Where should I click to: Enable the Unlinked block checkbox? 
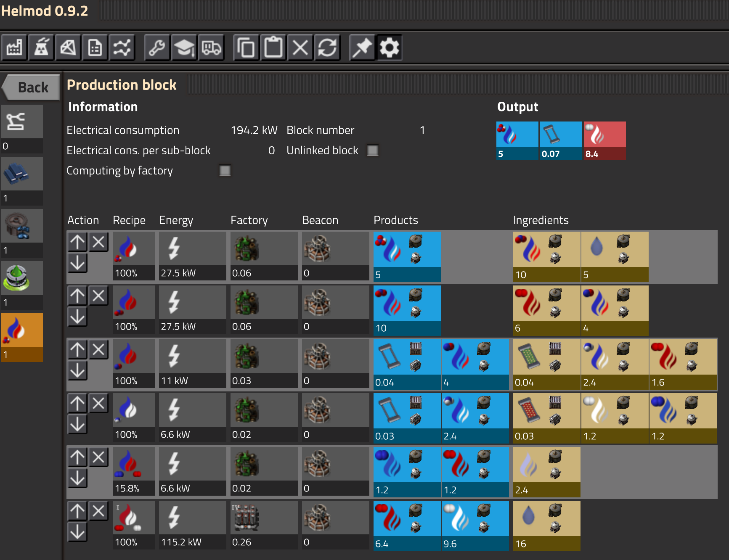372,150
